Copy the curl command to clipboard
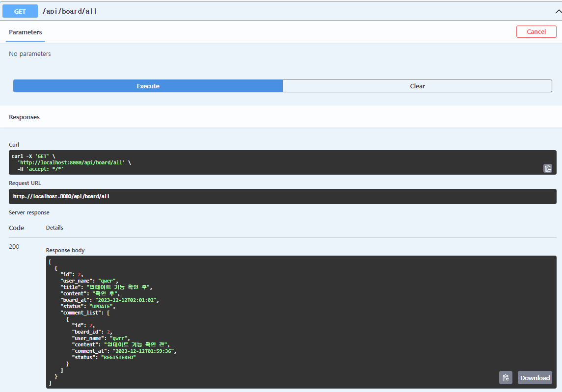The width and height of the screenshot is (562, 392). (548, 168)
